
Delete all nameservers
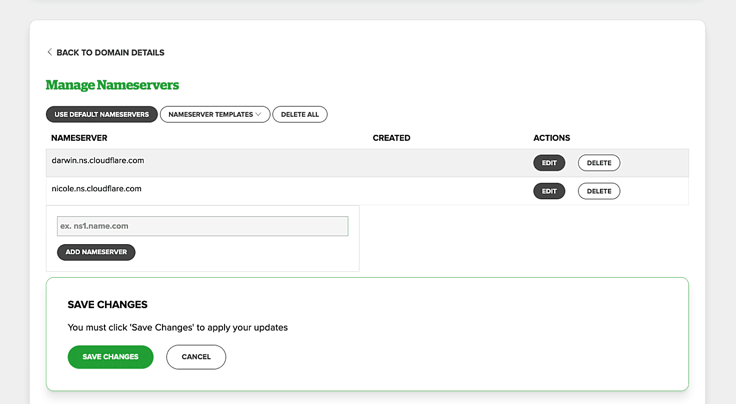[x=300, y=114]
